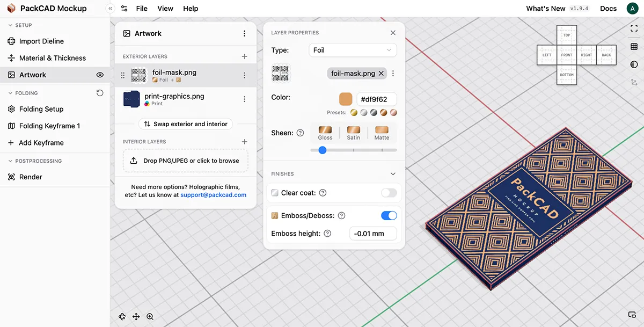
Task: Open the Docs link
Action: [x=608, y=9]
